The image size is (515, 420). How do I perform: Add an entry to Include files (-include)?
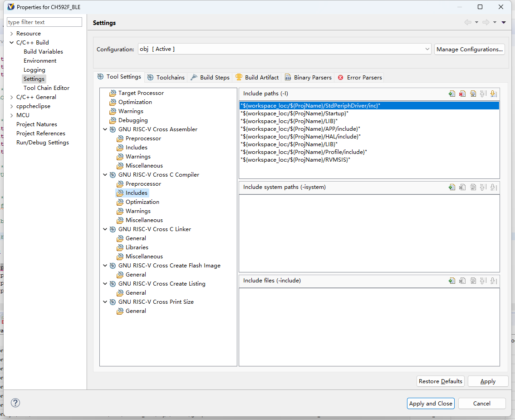[451, 281]
